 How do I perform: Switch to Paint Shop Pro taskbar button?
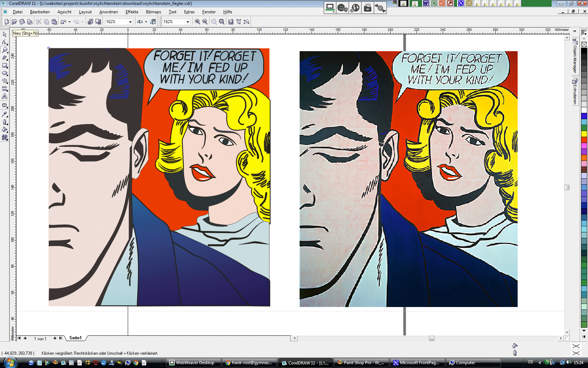[x=362, y=363]
